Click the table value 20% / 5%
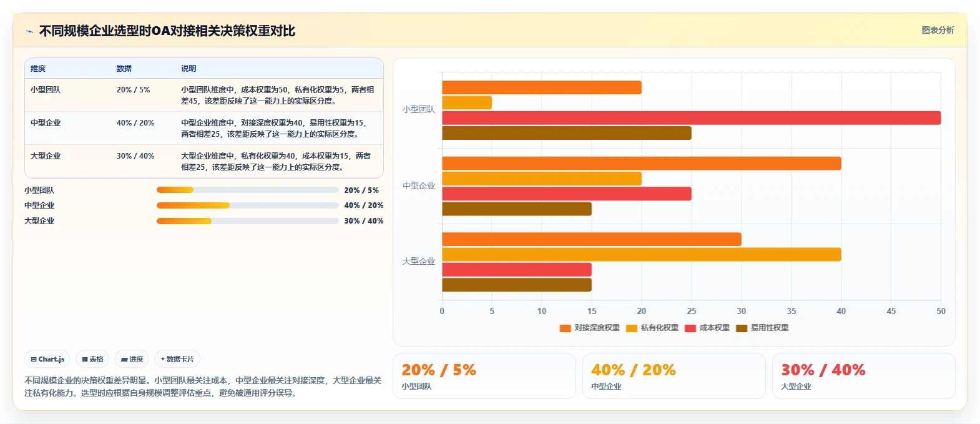980x424 pixels. [133, 90]
